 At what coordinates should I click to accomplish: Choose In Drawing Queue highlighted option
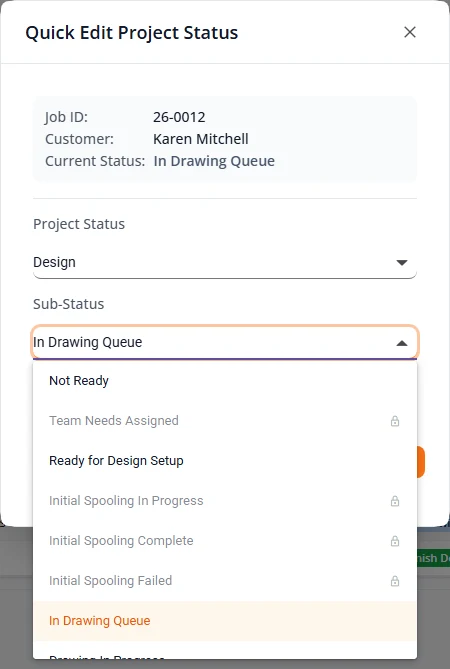pyautogui.click(x=225, y=621)
